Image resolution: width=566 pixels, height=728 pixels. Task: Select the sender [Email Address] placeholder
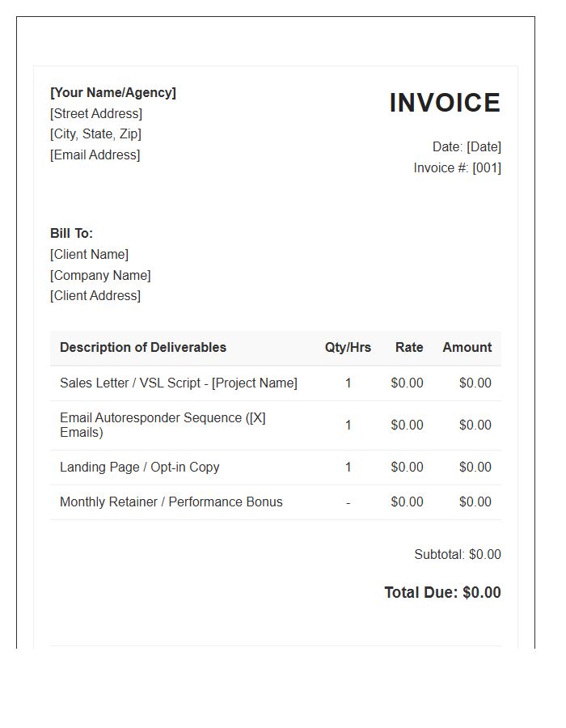(95, 155)
